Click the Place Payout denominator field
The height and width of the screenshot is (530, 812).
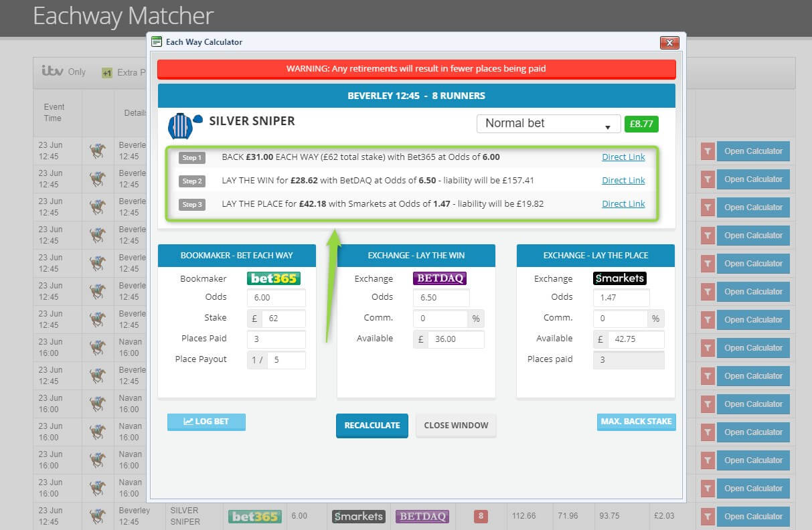click(287, 360)
